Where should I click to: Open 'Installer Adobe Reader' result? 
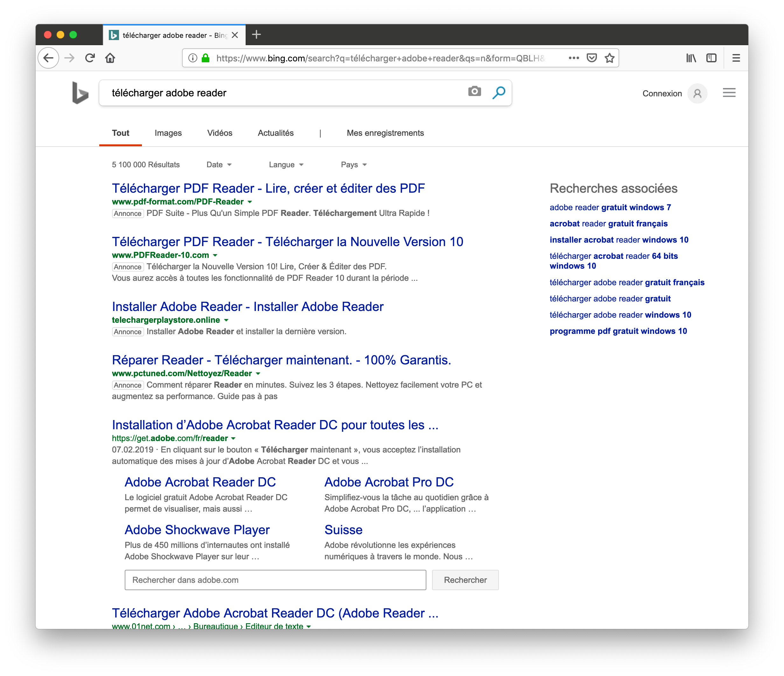(x=248, y=307)
